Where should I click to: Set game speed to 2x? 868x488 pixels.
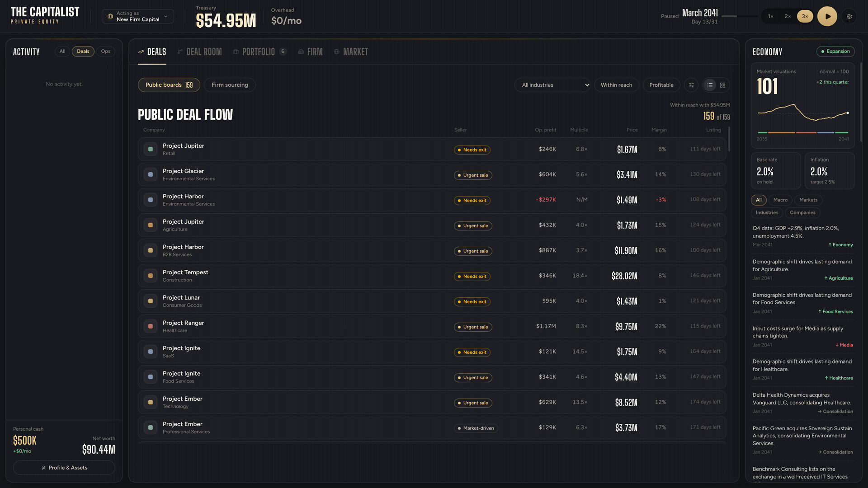[788, 16]
